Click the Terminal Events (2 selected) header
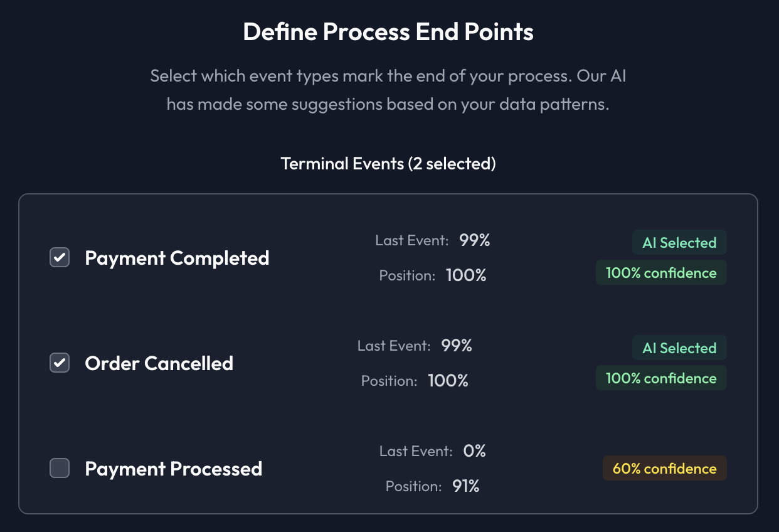 point(388,164)
